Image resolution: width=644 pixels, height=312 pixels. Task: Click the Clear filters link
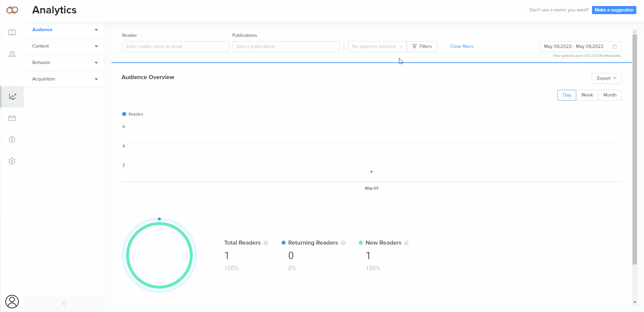pyautogui.click(x=461, y=47)
